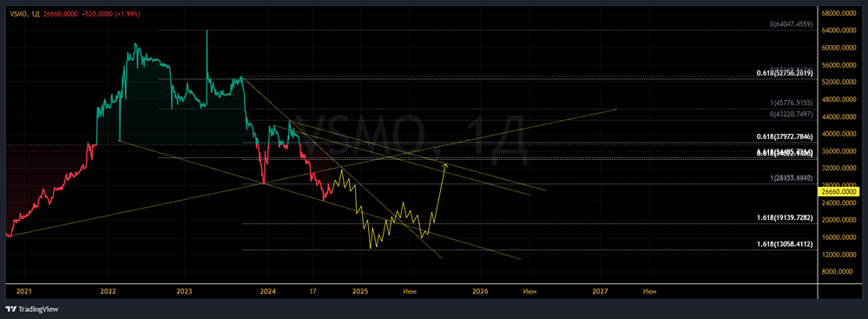Click the 2026 label on the time axis

point(480,290)
